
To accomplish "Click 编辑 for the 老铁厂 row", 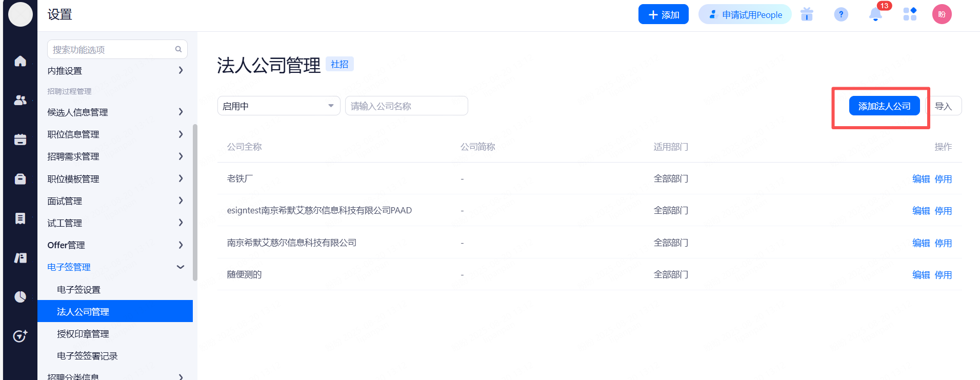I will click(x=921, y=179).
